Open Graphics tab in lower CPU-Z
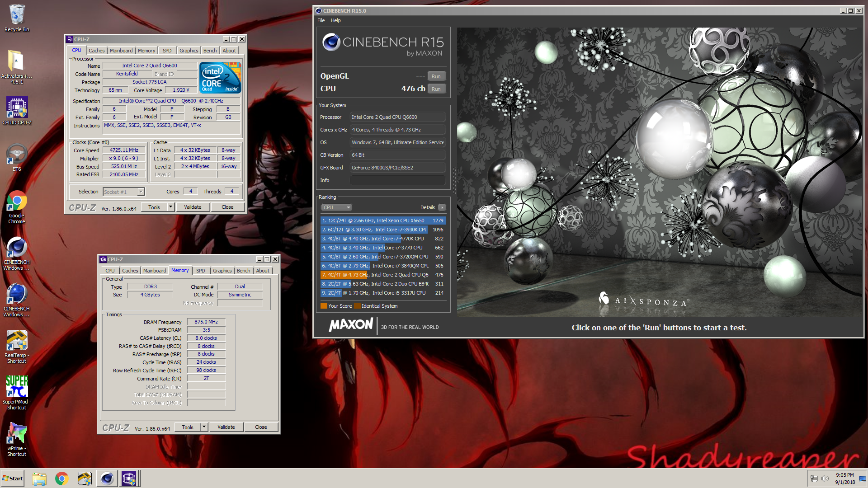The height and width of the screenshot is (488, 868). coord(222,271)
